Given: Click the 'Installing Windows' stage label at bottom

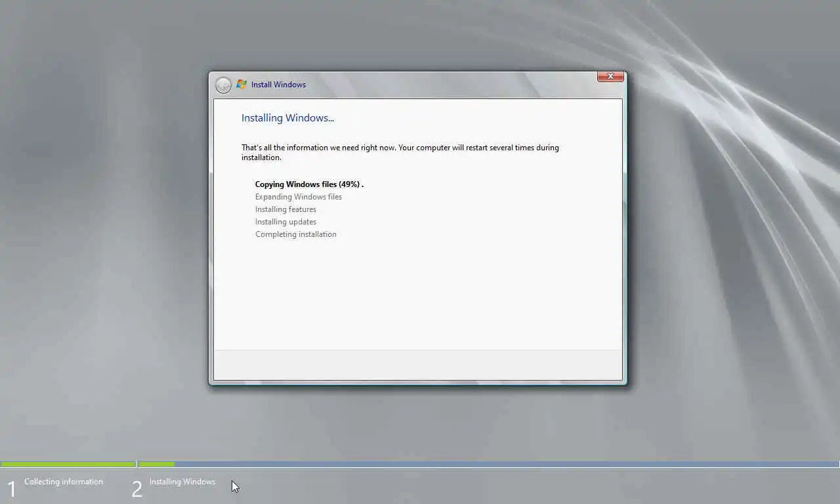Looking at the screenshot, I should (x=182, y=482).
